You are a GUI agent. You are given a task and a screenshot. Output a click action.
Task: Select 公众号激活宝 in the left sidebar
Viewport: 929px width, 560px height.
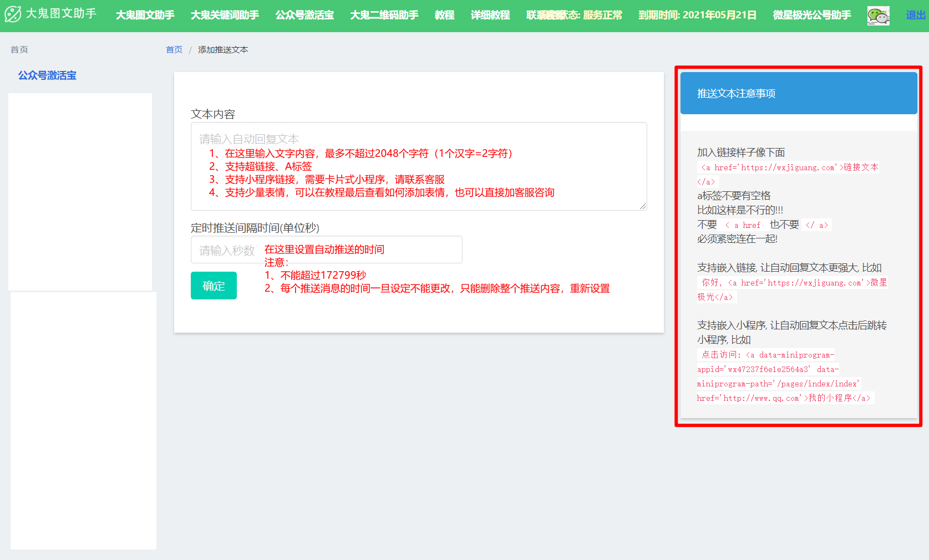tap(47, 75)
